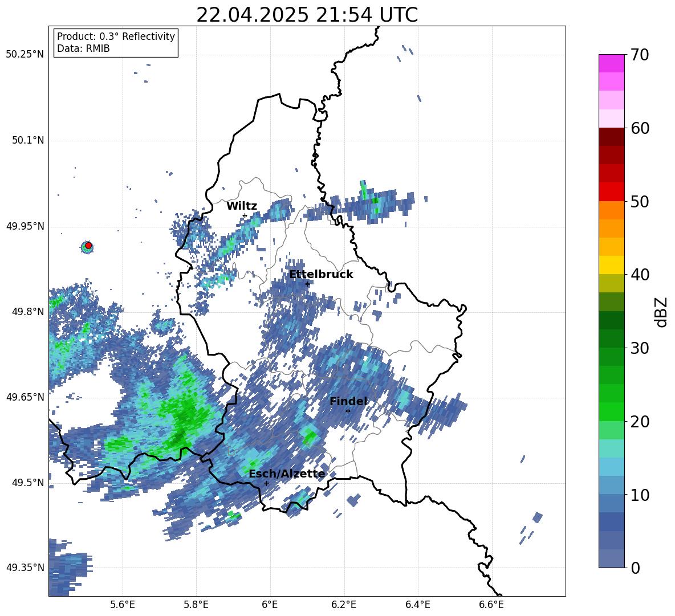Pick the dark maroon segment below 60
Viewport: 675px width, 616px height.
click(x=611, y=137)
